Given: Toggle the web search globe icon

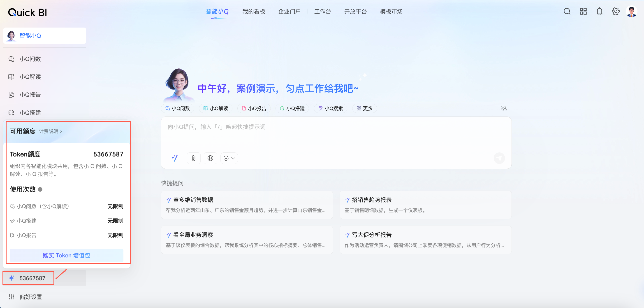Looking at the screenshot, I should click(210, 158).
